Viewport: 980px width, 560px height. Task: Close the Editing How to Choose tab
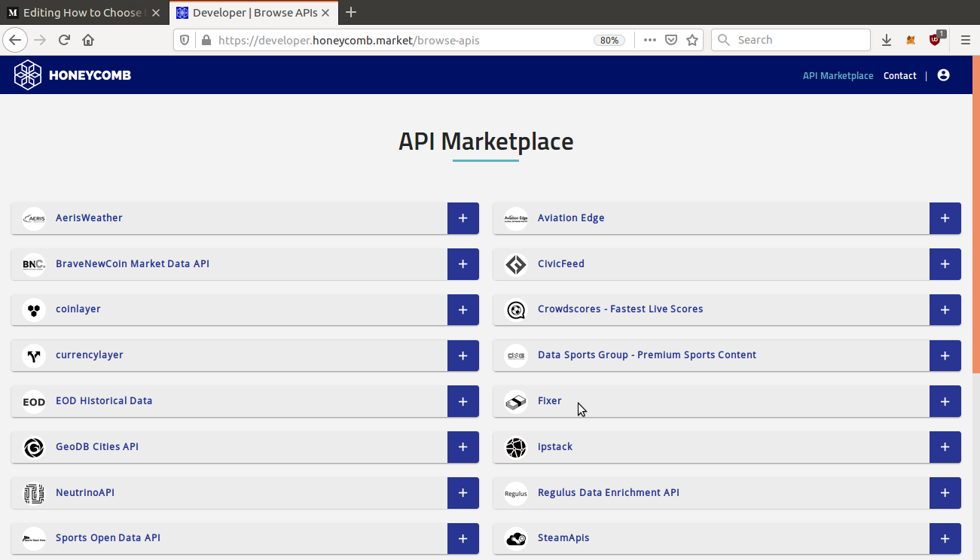(x=156, y=13)
